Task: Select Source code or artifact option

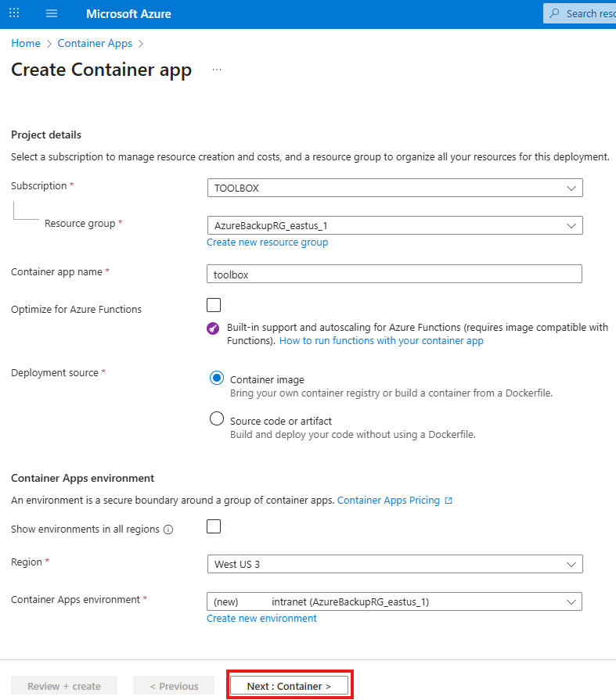Action: [217, 419]
